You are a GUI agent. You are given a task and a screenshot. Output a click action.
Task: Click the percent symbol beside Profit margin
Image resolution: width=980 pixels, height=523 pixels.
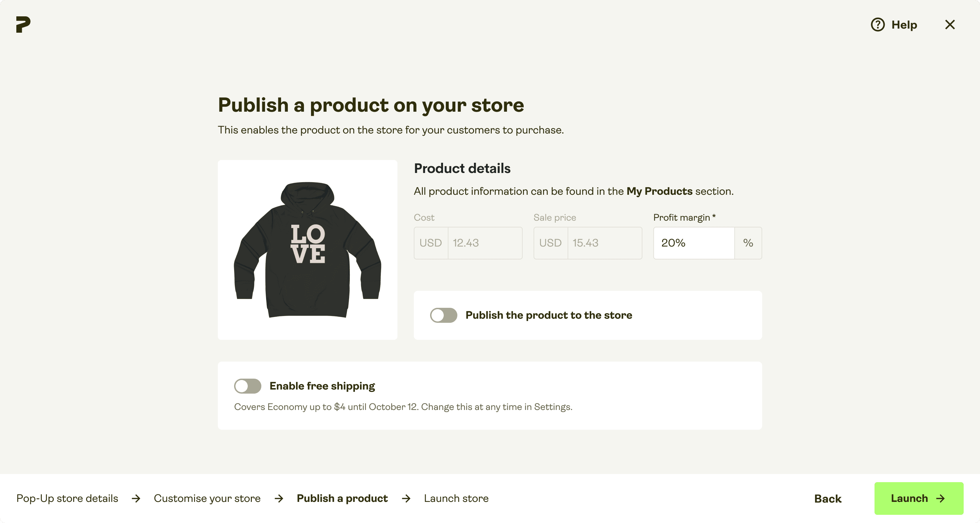(x=748, y=243)
